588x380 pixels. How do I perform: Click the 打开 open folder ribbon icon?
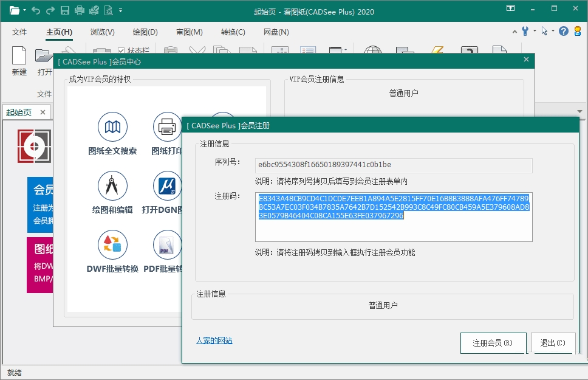tap(44, 55)
